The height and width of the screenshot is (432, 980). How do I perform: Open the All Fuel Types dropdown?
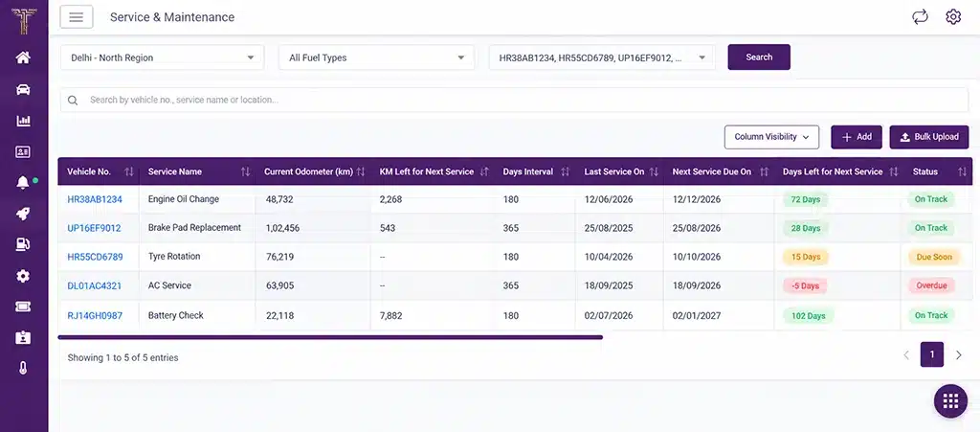377,57
